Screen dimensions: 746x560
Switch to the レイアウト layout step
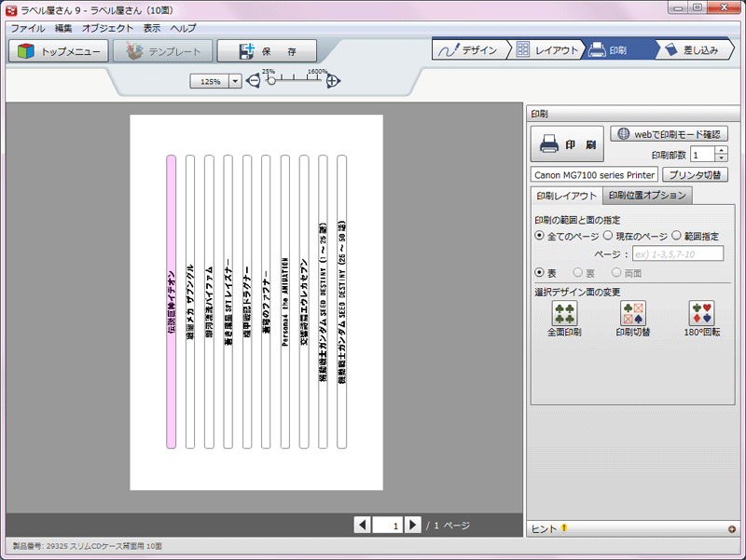[x=547, y=50]
